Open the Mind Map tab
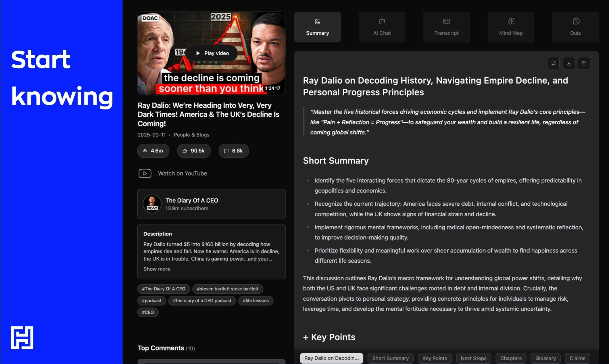609x364 pixels. coord(511,27)
